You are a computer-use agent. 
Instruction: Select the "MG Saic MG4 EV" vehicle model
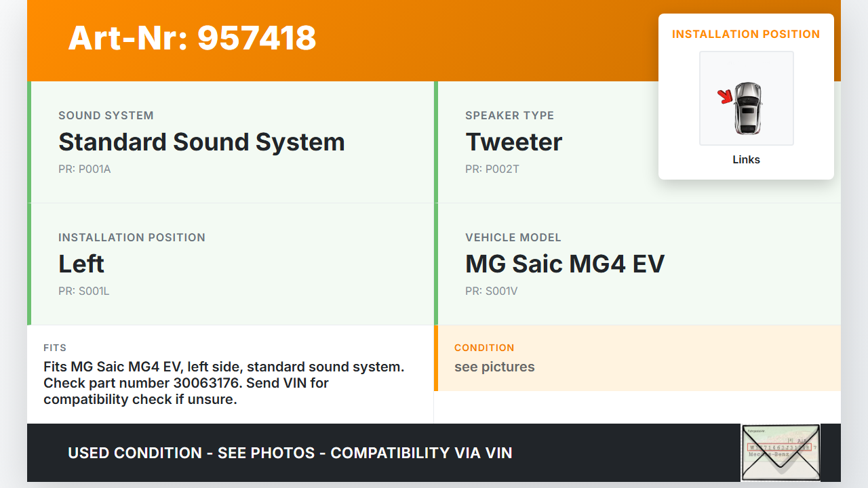pyautogui.click(x=564, y=264)
